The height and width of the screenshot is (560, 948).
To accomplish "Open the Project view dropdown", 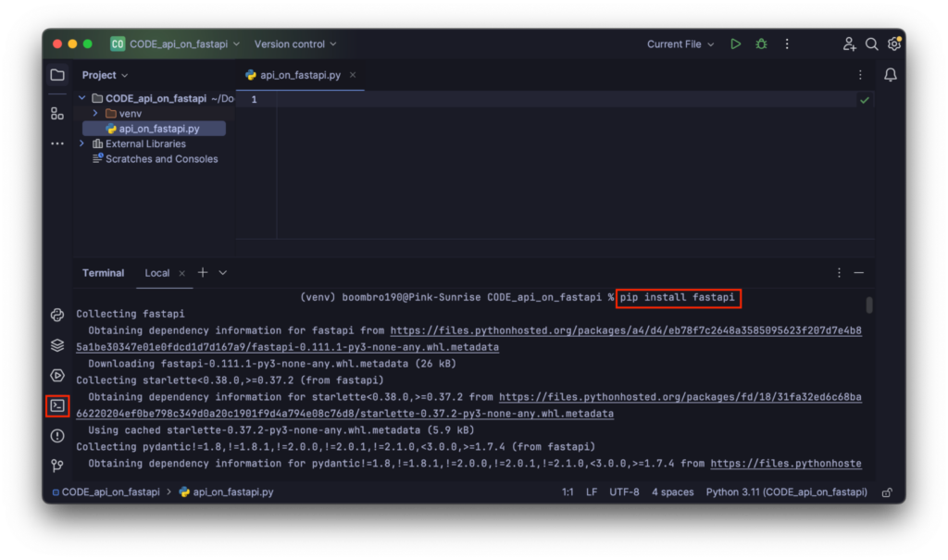I will point(104,75).
